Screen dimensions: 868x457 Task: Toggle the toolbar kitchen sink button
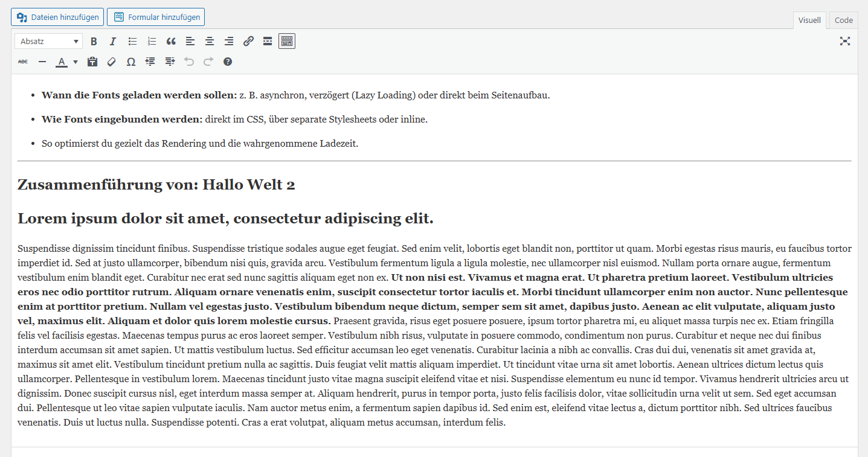(x=287, y=42)
